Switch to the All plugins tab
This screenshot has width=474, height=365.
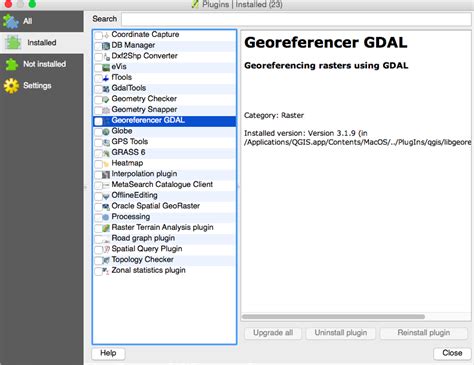42,21
